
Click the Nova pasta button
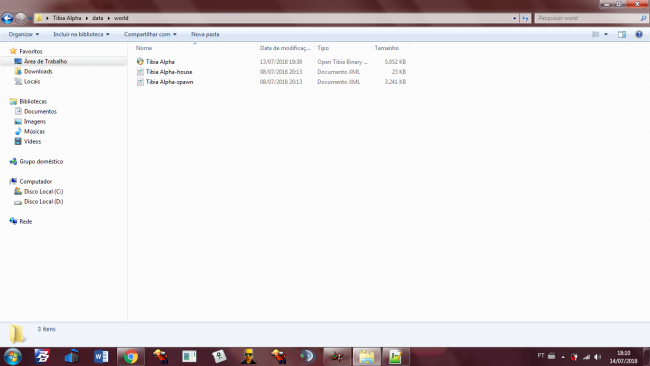pyautogui.click(x=205, y=34)
